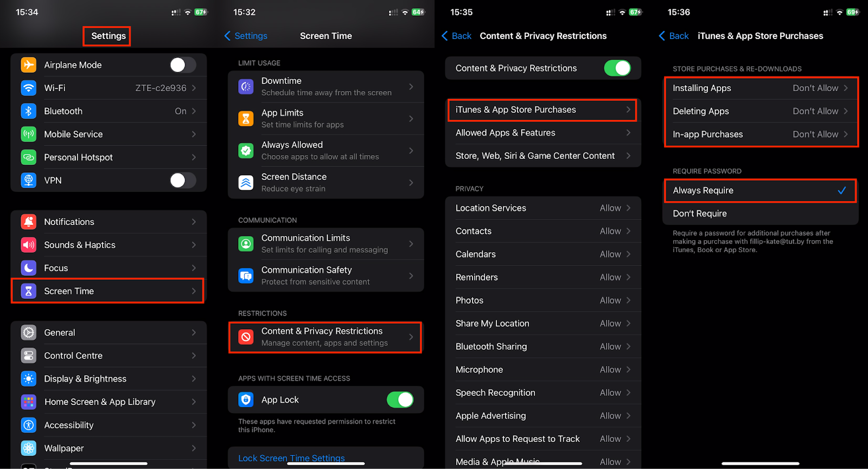The width and height of the screenshot is (868, 469).
Task: Open Apple Advertising privacy row
Action: coord(543,416)
